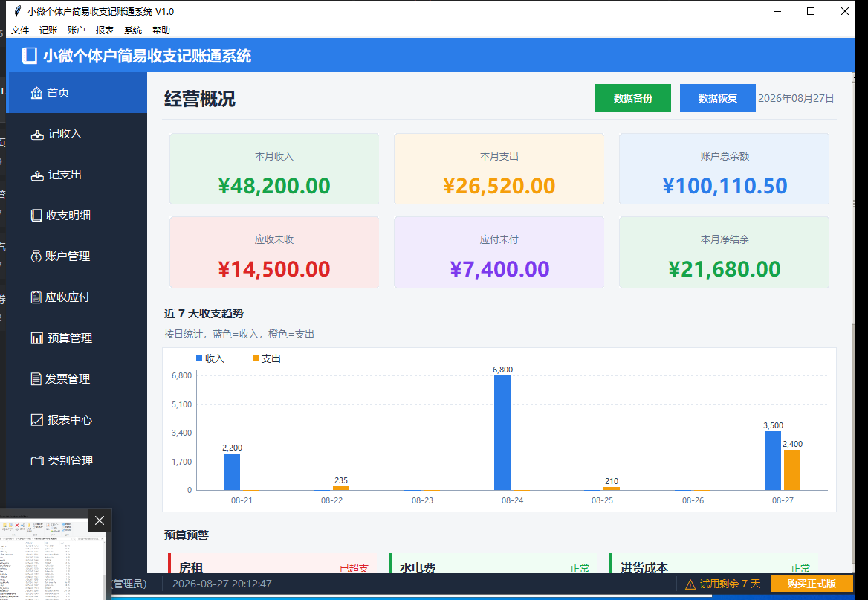Click the orange 支出 legend swatch
The width and height of the screenshot is (868, 600).
point(256,358)
